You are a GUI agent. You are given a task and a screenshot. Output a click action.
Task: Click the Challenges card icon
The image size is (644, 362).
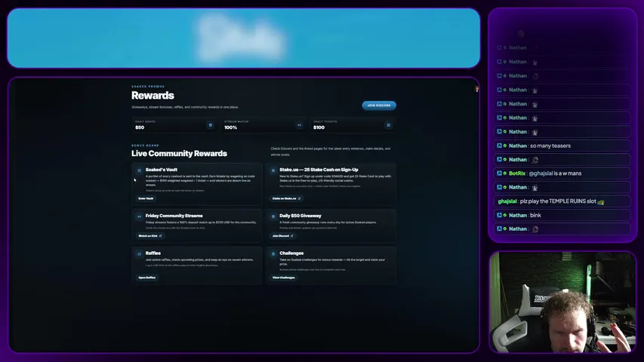273,253
